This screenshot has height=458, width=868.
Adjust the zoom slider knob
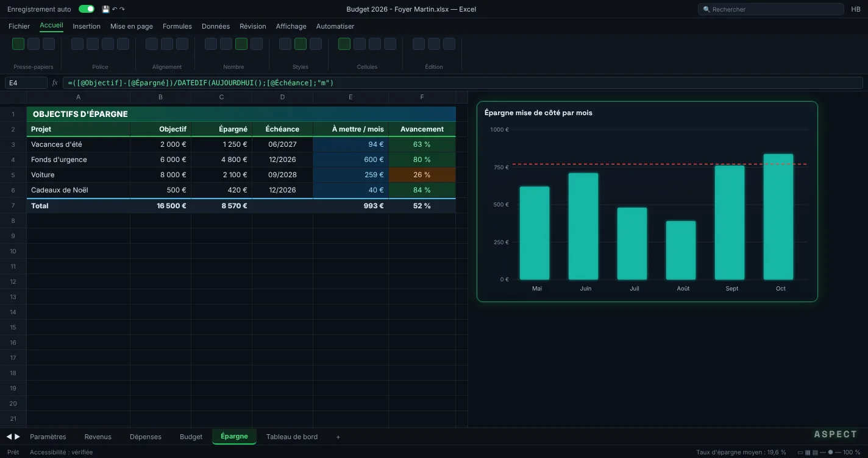point(830,453)
